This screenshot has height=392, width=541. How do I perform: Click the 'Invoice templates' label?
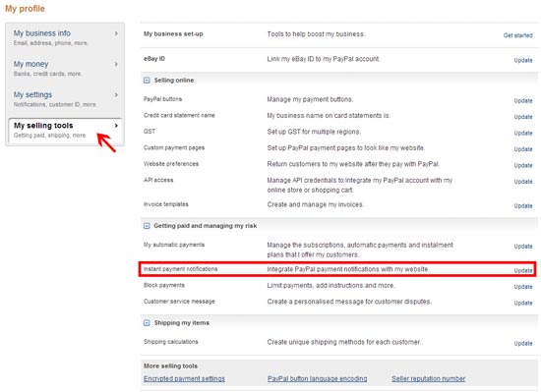pyautogui.click(x=166, y=204)
